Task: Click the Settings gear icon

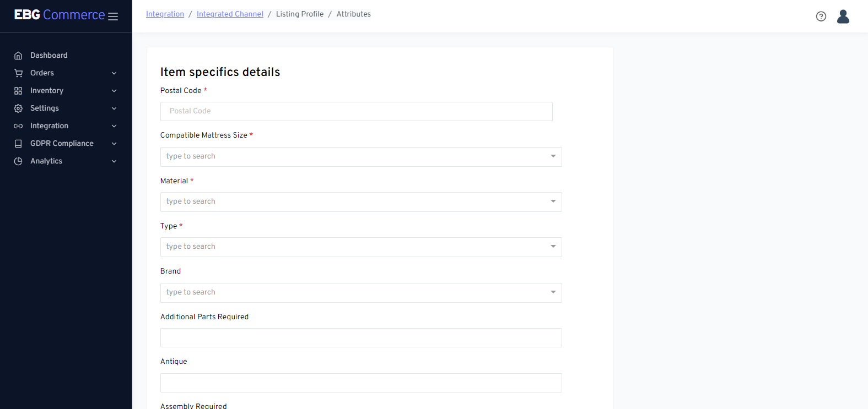Action: tap(18, 108)
